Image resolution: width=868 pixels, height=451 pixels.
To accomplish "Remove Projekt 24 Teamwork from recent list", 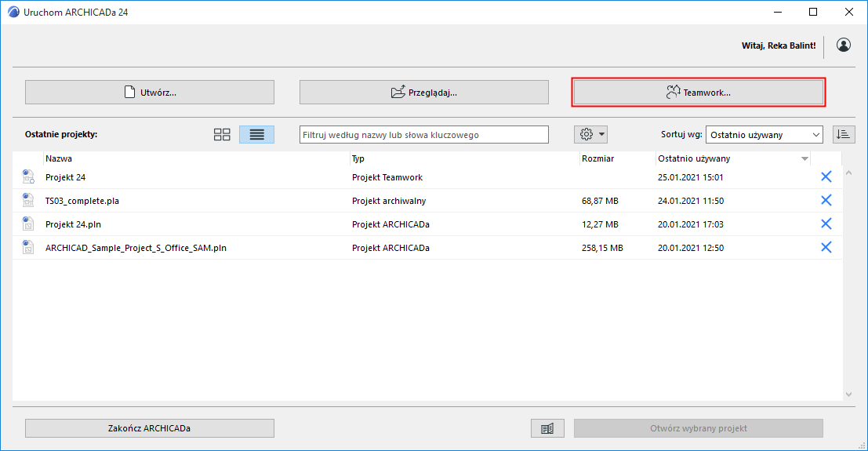I will [x=826, y=176].
